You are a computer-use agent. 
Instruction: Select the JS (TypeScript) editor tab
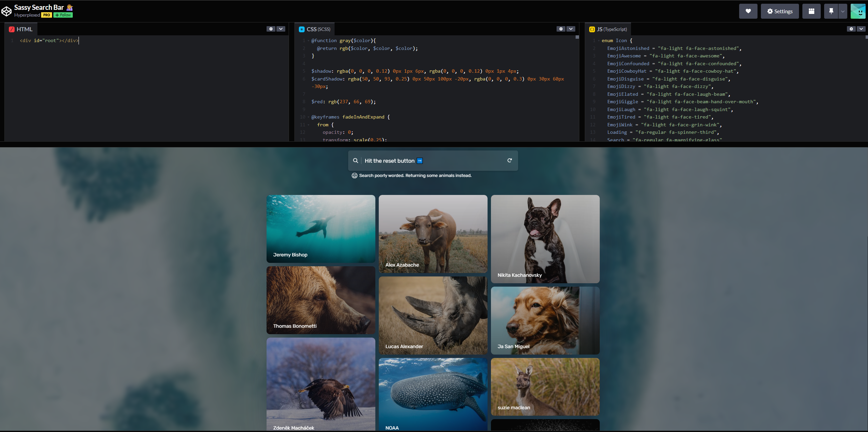(608, 29)
